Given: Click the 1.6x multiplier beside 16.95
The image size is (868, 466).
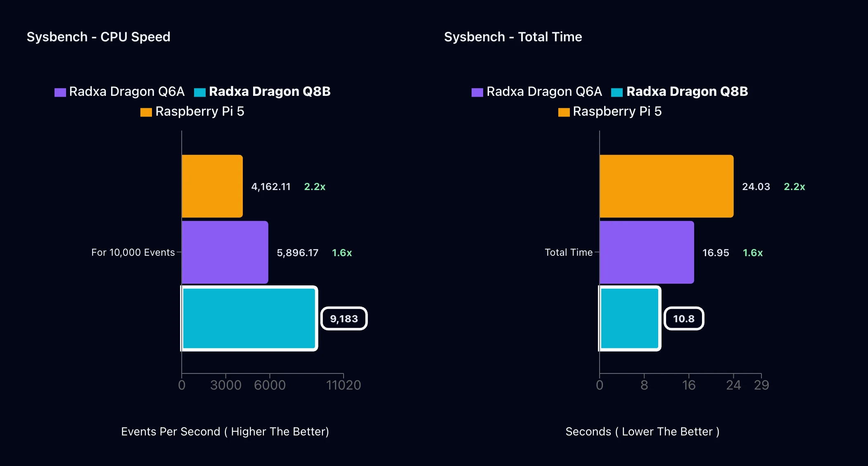Looking at the screenshot, I should (x=753, y=253).
